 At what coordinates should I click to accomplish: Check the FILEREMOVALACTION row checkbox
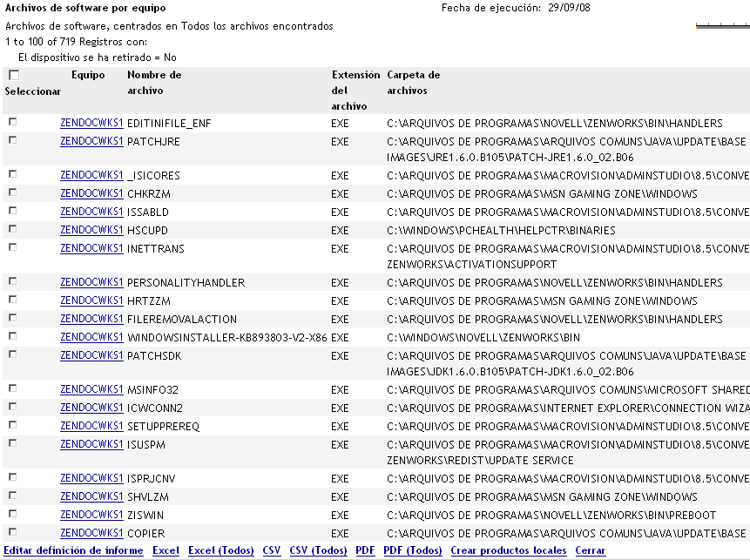tap(13, 318)
